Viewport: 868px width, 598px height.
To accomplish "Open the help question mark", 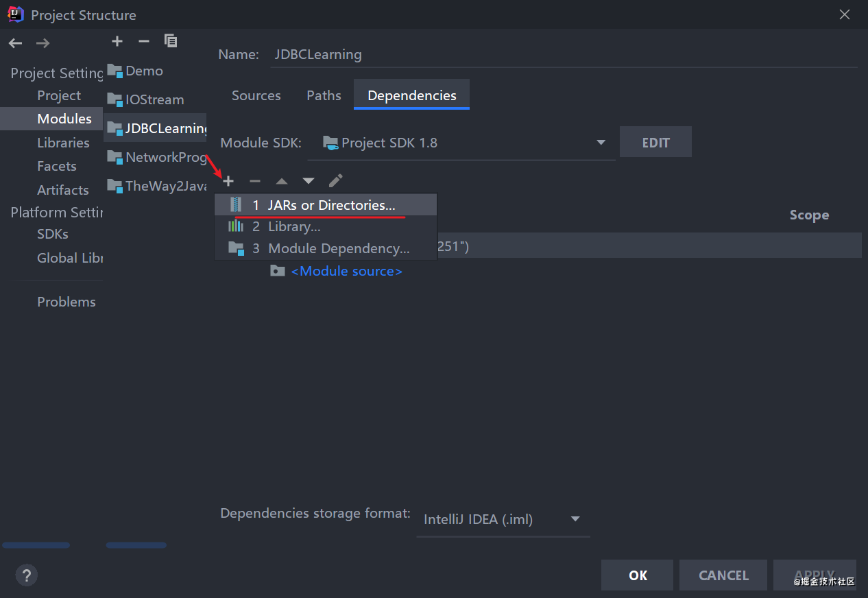I will pyautogui.click(x=26, y=575).
